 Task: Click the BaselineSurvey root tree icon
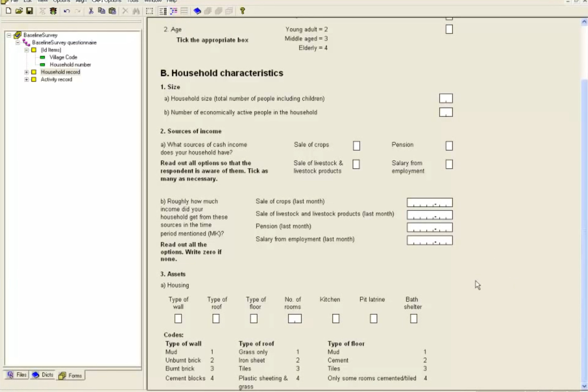18,35
